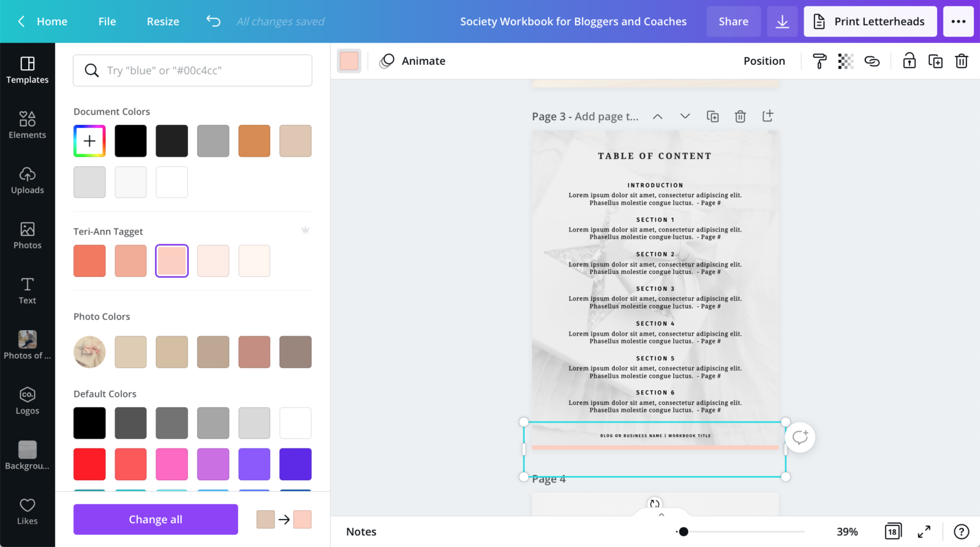Switch to the Elements sidebar tab
This screenshot has width=980, height=547.
coord(28,125)
